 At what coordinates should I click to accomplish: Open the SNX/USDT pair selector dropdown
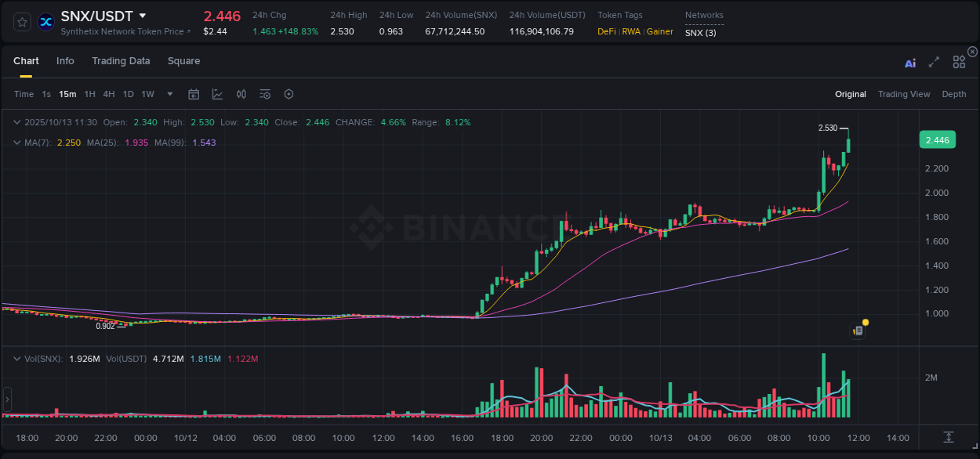(142, 15)
